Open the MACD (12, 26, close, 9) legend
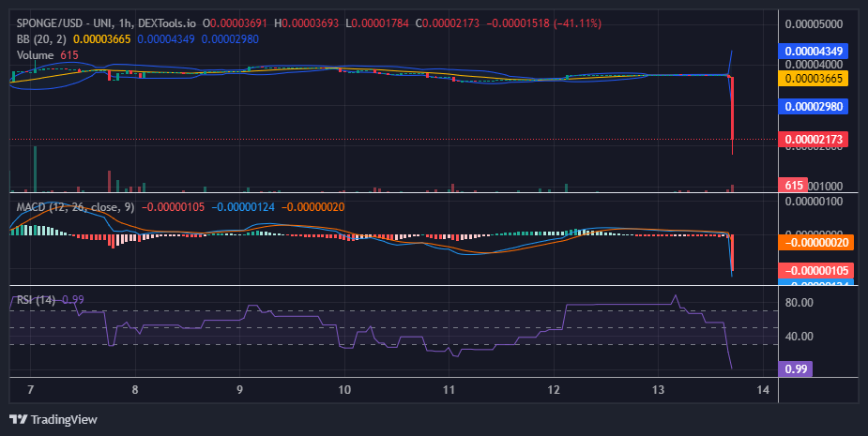Viewport: 868px width, 436px height. click(x=75, y=207)
